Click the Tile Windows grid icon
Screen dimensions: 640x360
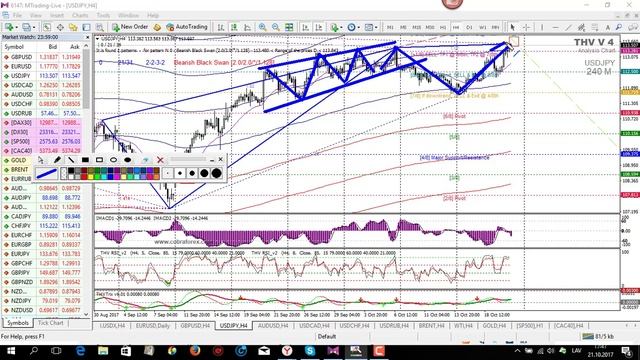tap(289, 27)
